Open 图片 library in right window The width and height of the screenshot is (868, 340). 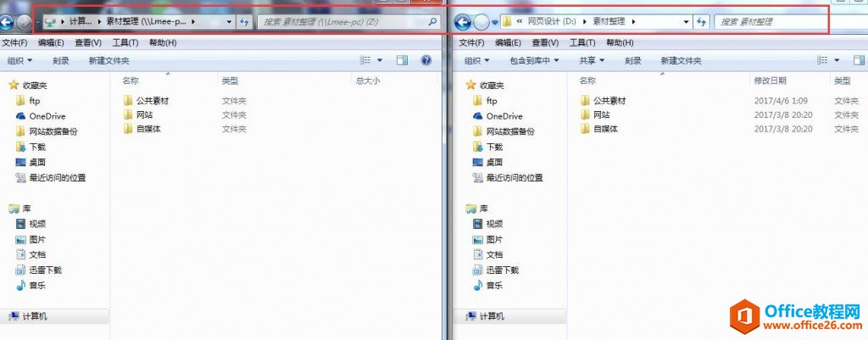[487, 240]
